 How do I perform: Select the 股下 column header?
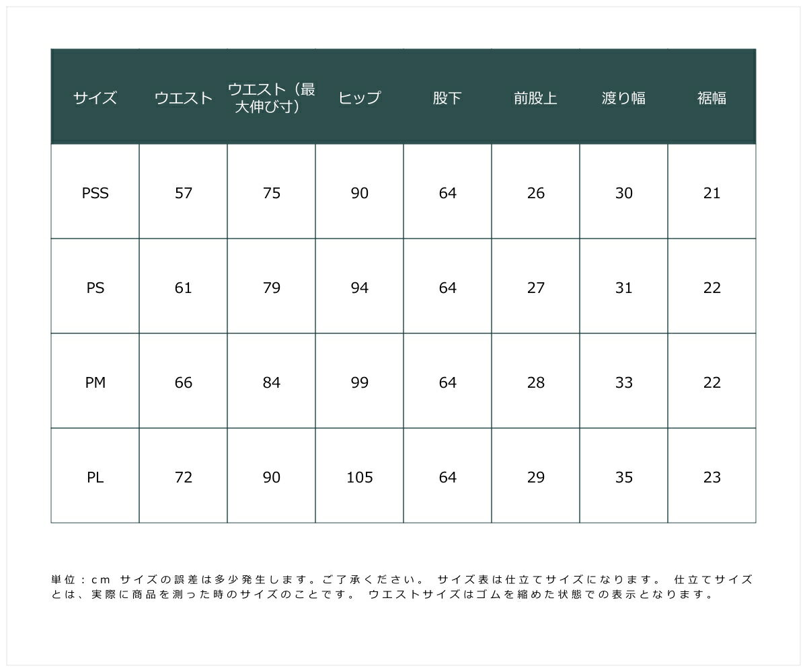tap(447, 97)
